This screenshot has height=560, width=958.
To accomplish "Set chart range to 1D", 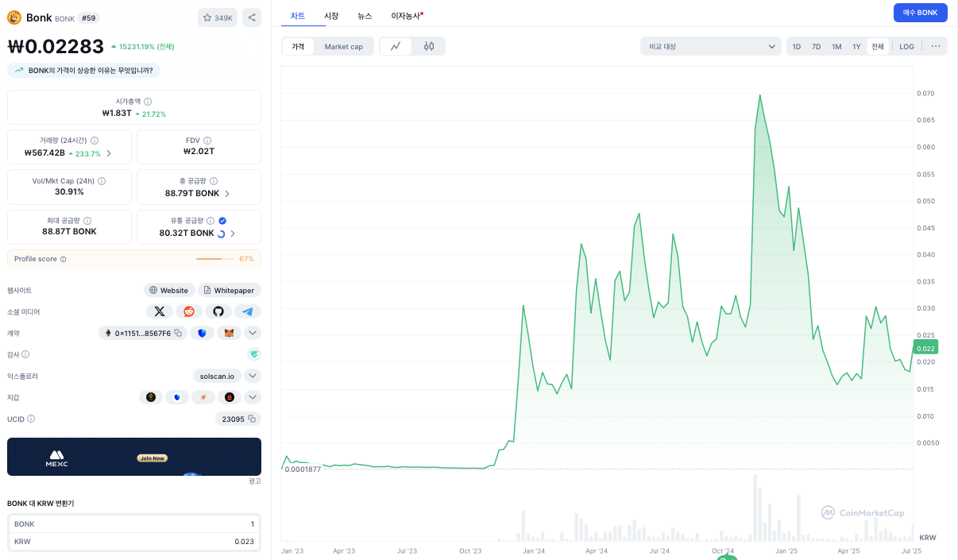I will (x=797, y=47).
